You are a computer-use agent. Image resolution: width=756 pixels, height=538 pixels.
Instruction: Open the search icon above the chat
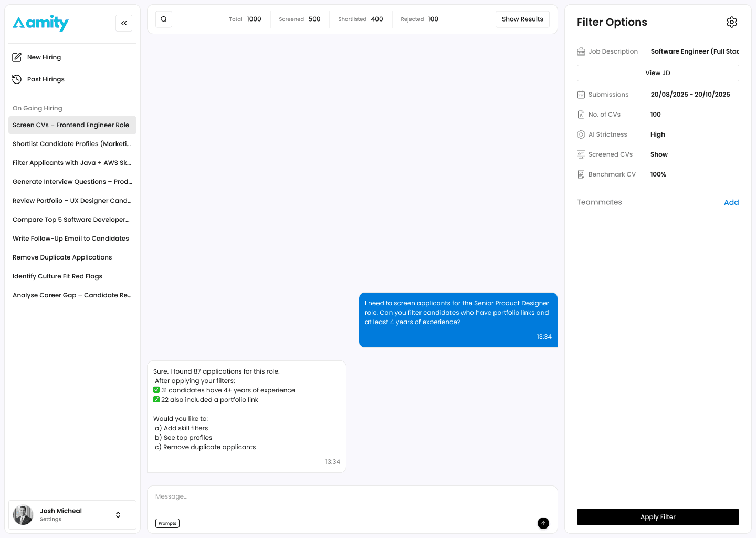[x=163, y=19]
